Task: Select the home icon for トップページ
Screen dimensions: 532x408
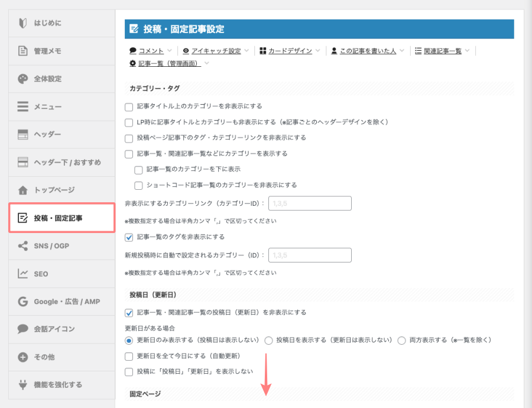Action: (x=22, y=190)
